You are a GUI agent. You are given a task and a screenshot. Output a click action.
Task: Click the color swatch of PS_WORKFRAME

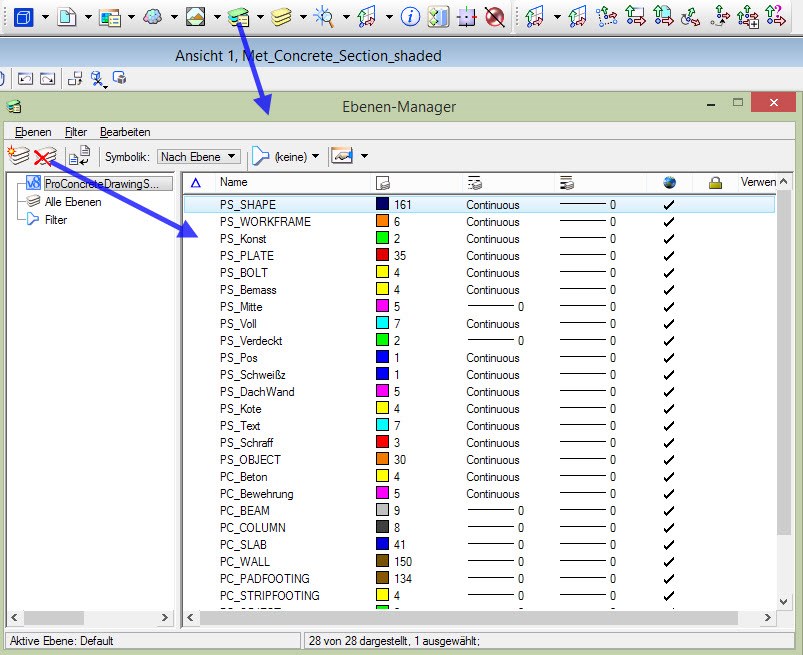tap(382, 221)
